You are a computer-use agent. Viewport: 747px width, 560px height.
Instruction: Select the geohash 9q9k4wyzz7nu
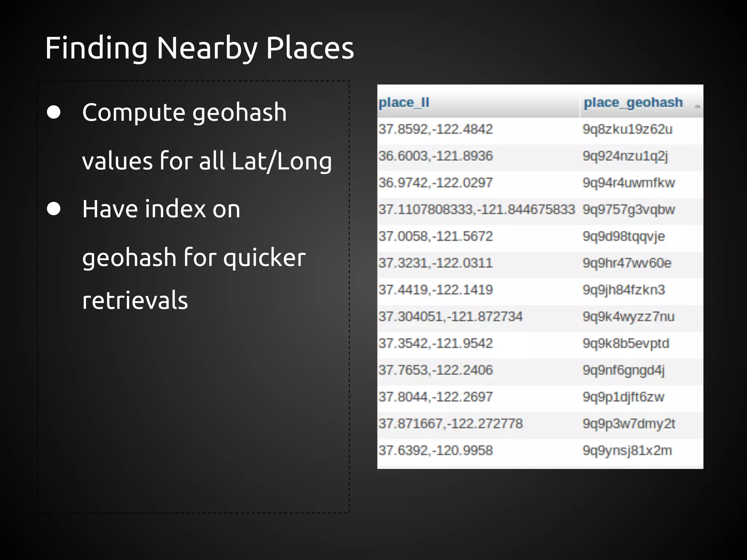point(628,317)
